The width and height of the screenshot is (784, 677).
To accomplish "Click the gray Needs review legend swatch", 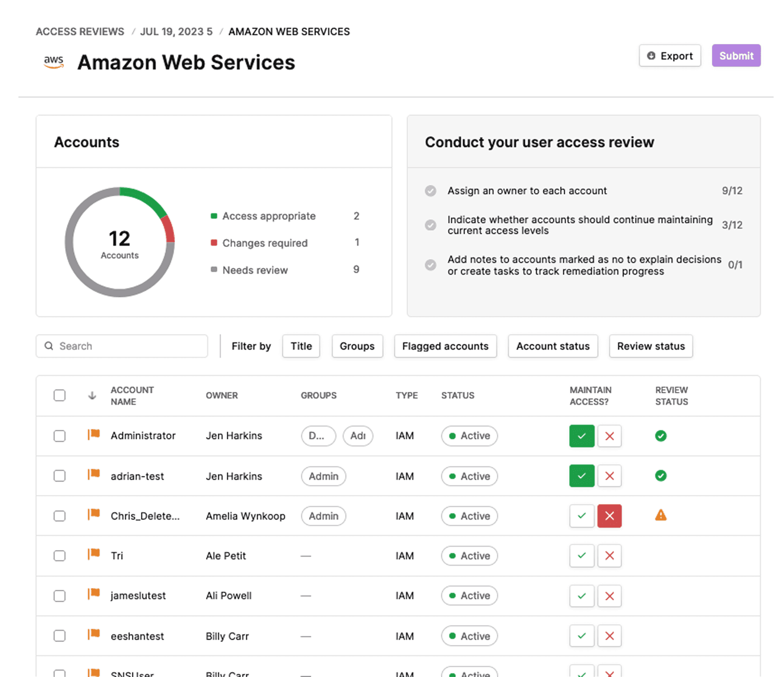I will tap(214, 269).
